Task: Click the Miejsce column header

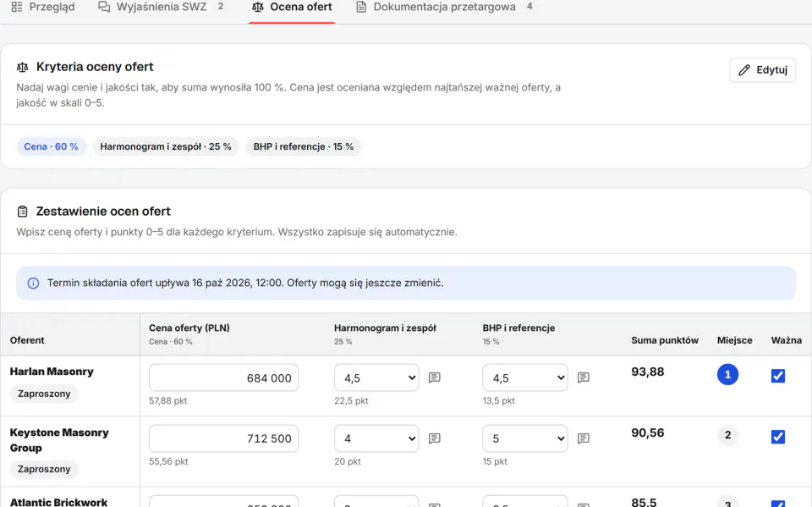Action: pyautogui.click(x=735, y=340)
